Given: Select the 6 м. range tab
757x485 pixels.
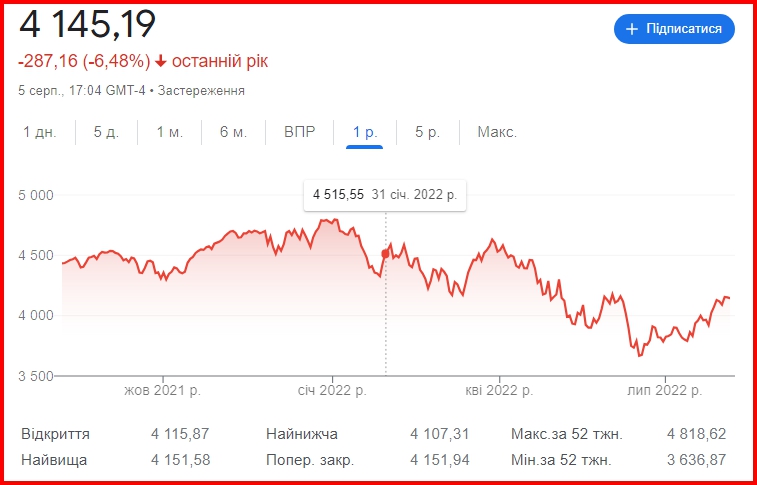Looking at the screenshot, I should point(233,132).
